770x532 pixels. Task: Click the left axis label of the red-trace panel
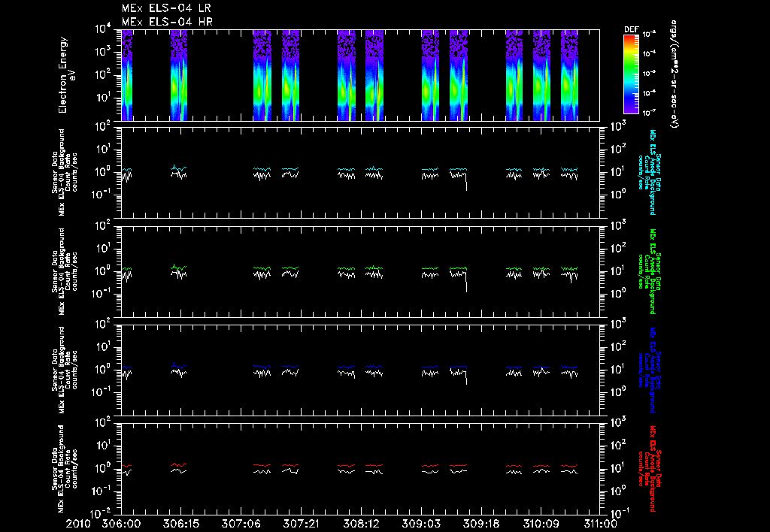tap(65, 468)
